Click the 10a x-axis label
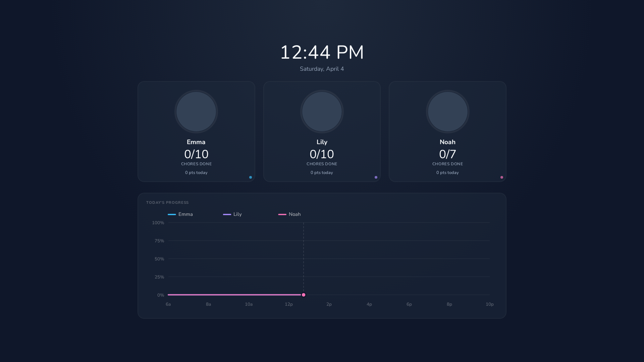 (249, 304)
